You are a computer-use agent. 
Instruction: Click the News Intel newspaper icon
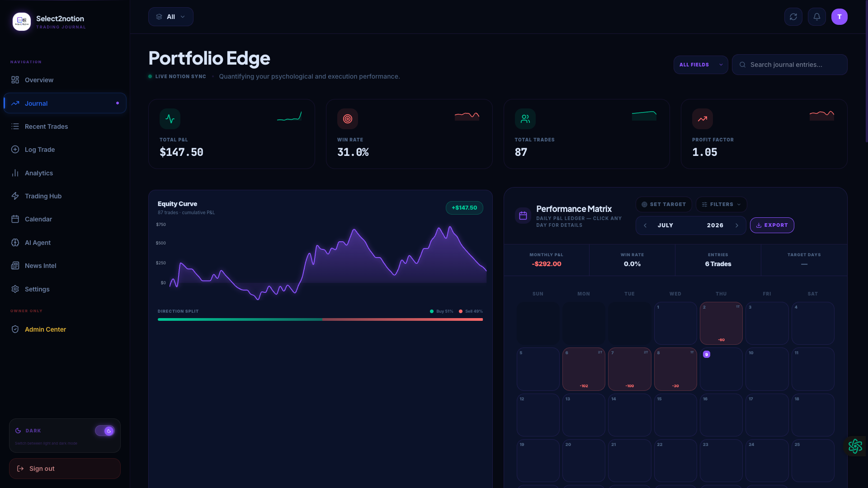point(15,266)
